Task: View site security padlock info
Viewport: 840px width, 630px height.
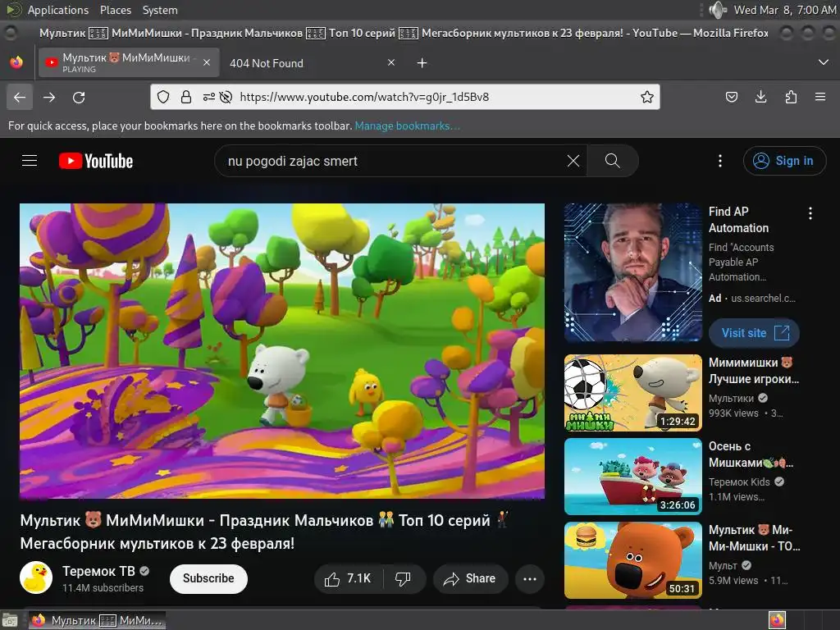Action: [x=186, y=97]
